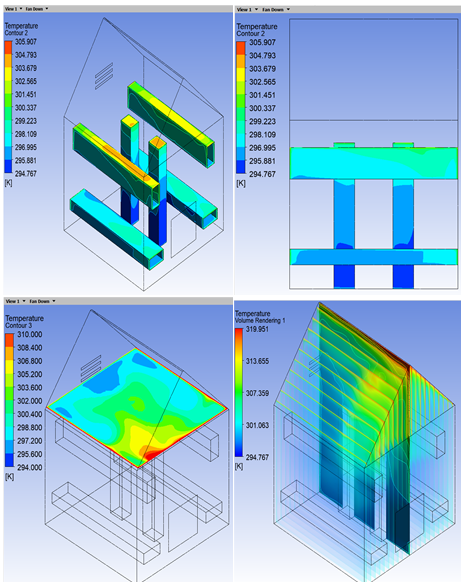Click the dark blue 294.000 swatch in Contour 3 legend

[9, 460]
